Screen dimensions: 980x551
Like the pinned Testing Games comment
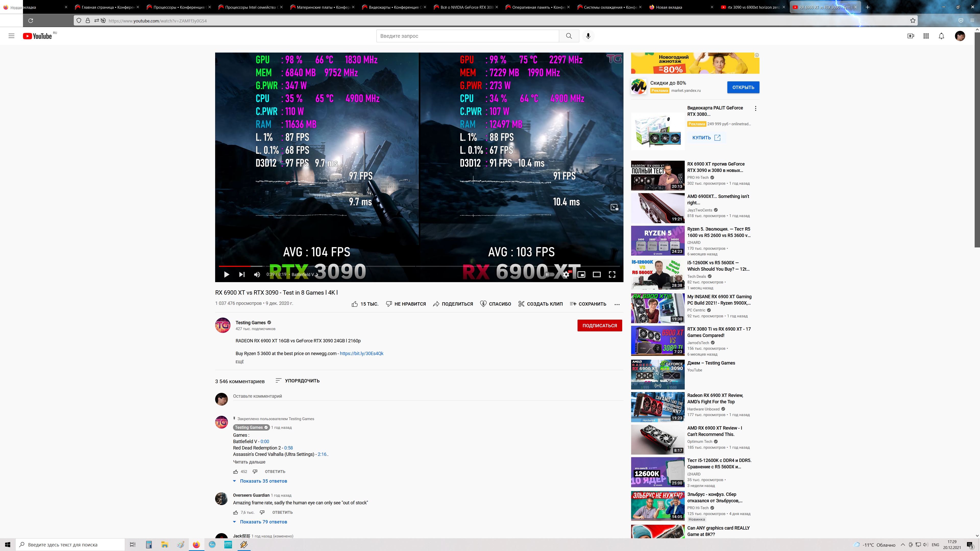coord(236,471)
